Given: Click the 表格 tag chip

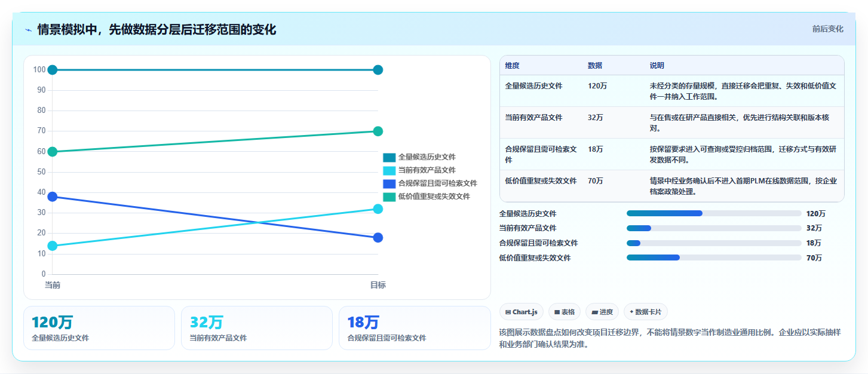Looking at the screenshot, I should click(x=564, y=312).
